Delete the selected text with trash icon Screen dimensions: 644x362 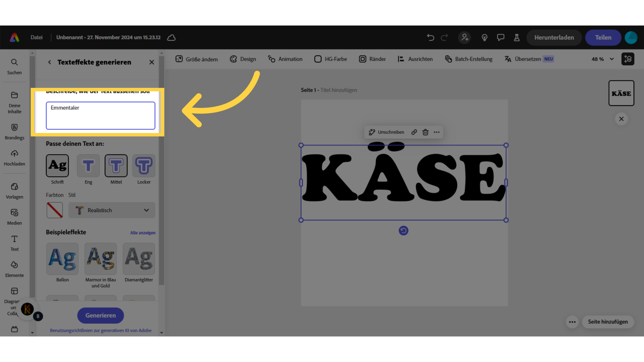coord(425,132)
